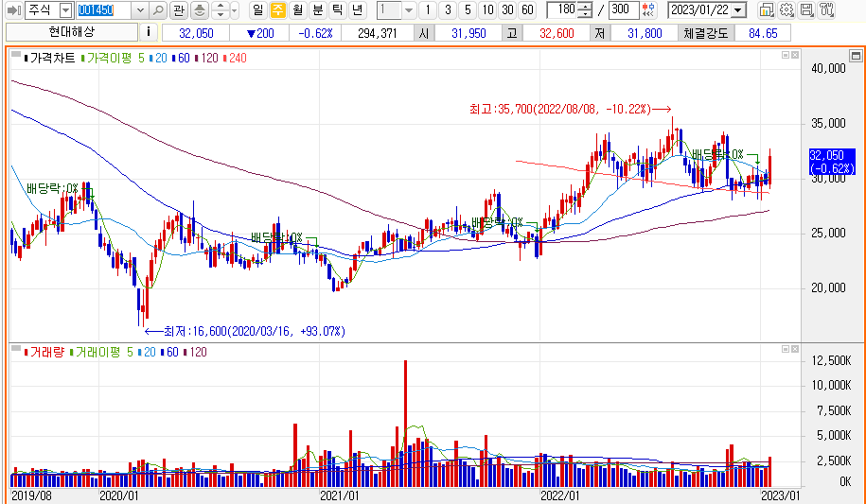Image resolution: width=866 pixels, height=504 pixels.
Task: Click the candle compress/scroll icon
Action: point(649,10)
